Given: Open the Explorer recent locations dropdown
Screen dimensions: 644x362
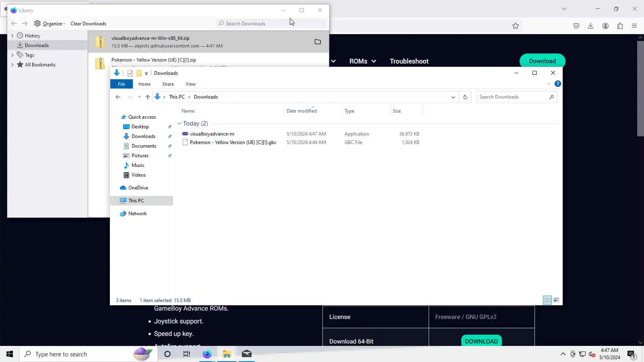Looking at the screenshot, I should [139, 97].
